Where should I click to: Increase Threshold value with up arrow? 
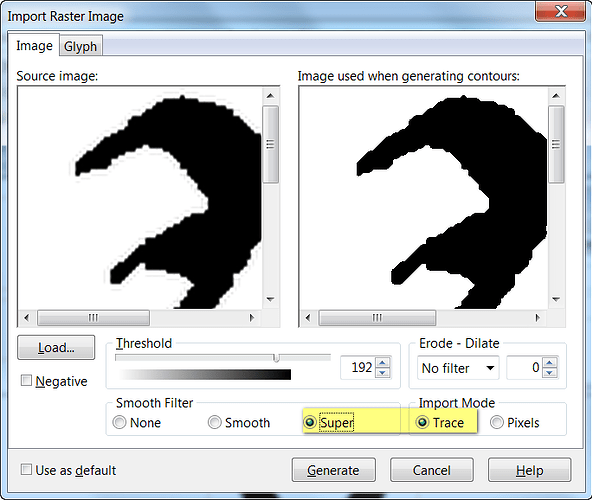tap(383, 363)
